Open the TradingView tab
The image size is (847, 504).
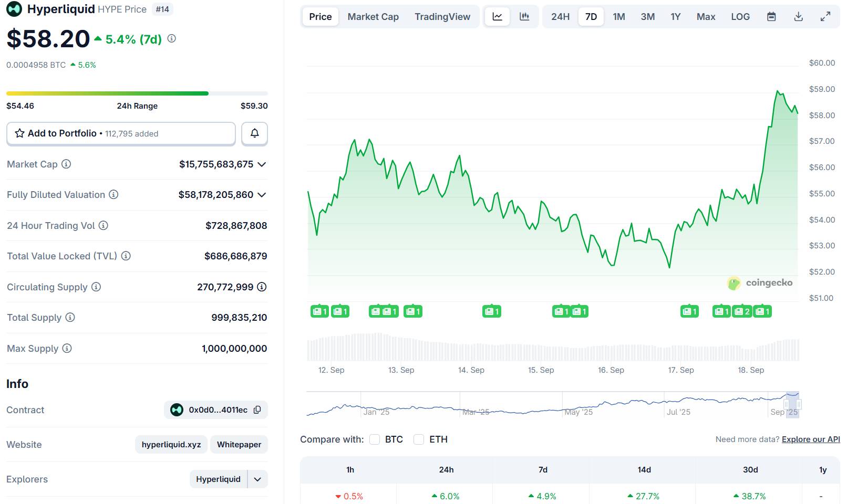(x=442, y=17)
